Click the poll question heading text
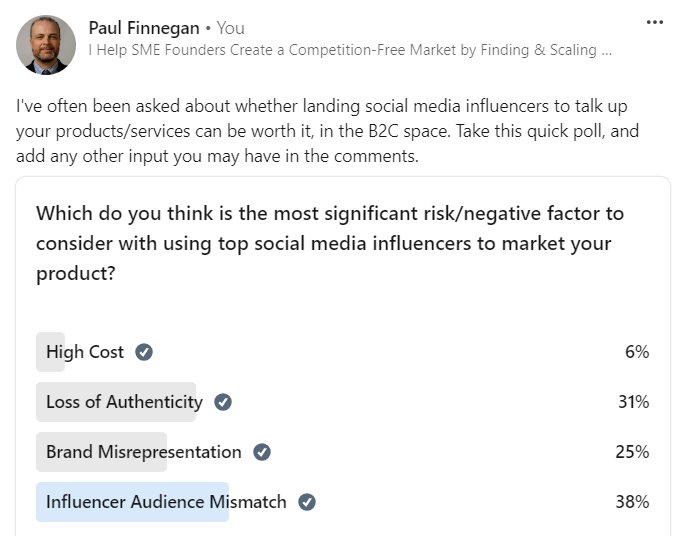 330,243
